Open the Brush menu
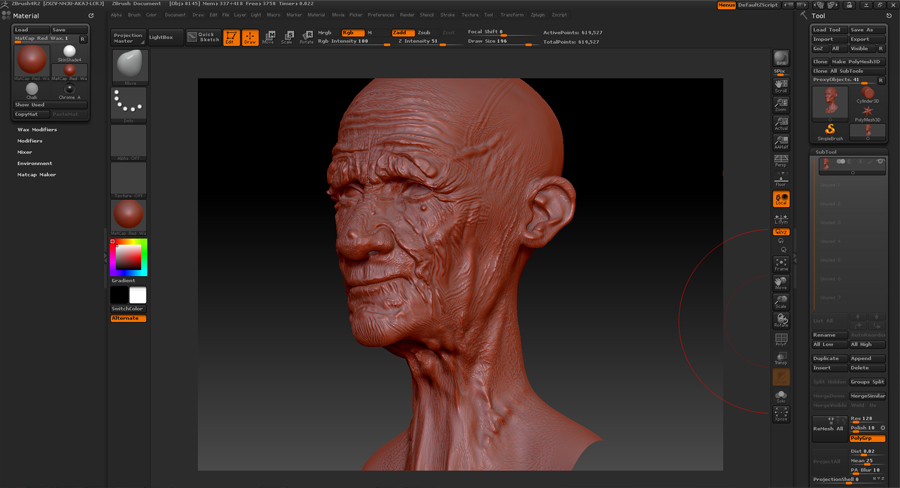 tap(134, 15)
